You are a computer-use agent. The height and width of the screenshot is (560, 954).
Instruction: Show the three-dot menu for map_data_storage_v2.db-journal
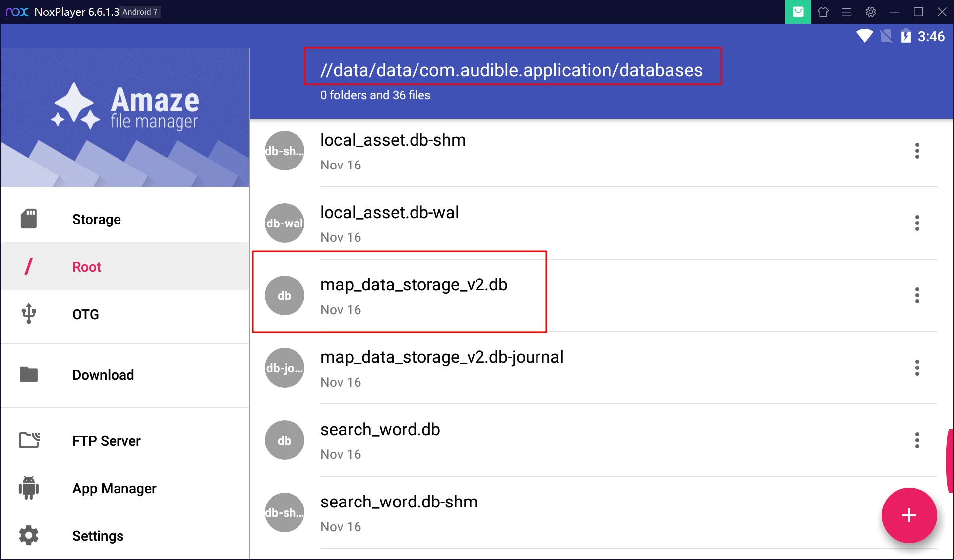tap(917, 368)
